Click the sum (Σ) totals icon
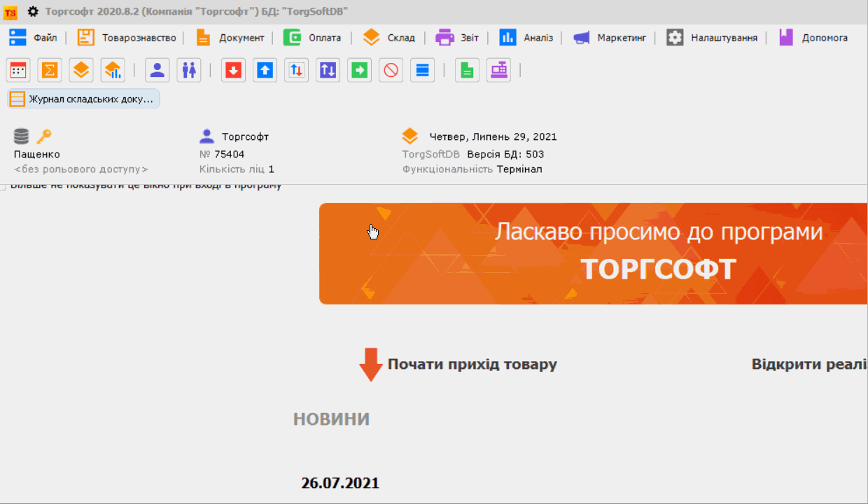The image size is (868, 504). tap(50, 70)
